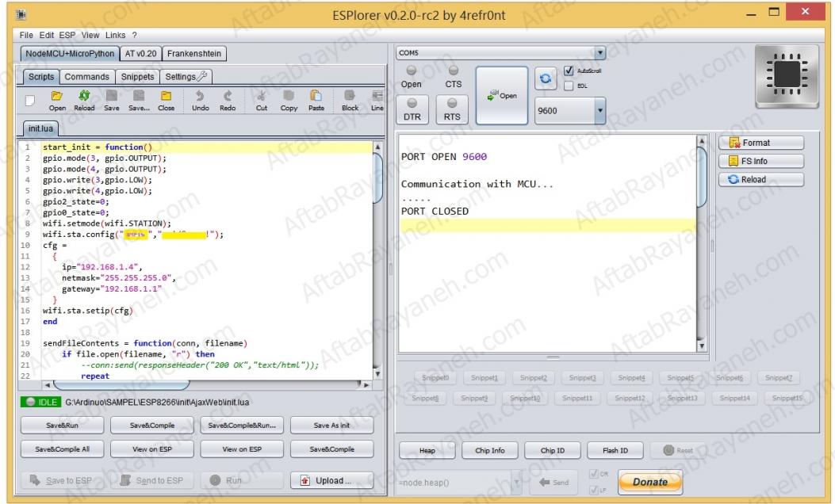The image size is (835, 504).
Task: Click the Paste clipboard icon
Action: (316, 98)
